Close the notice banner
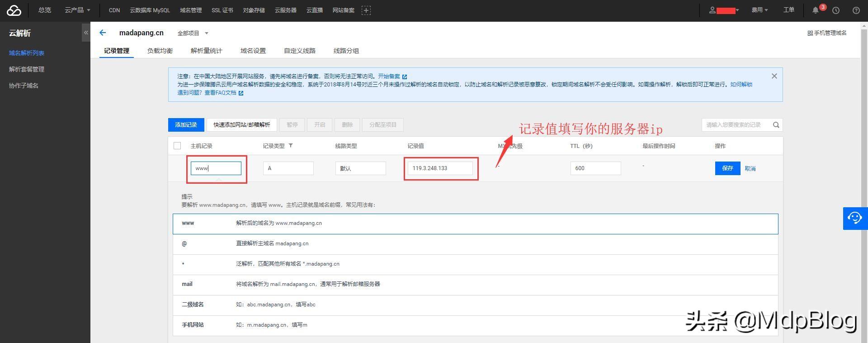Viewport: 868px width, 343px height. (774, 76)
